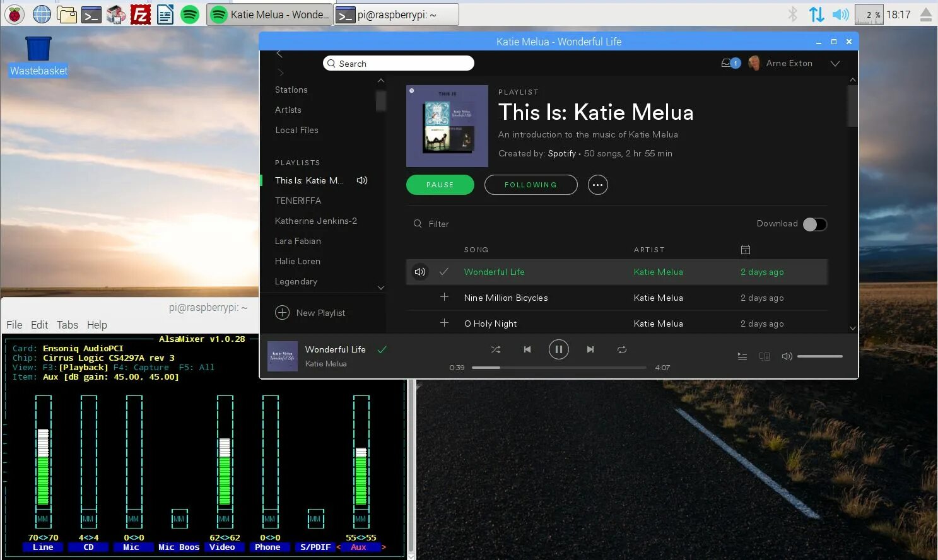Go back in Spotify navigation
Viewport: 938px width, 560px height.
(279, 54)
